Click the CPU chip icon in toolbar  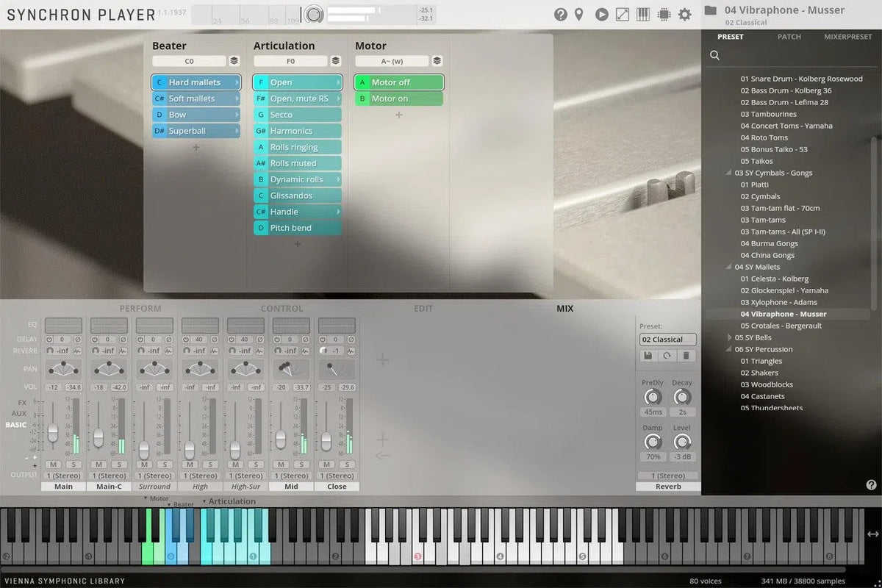(x=664, y=14)
